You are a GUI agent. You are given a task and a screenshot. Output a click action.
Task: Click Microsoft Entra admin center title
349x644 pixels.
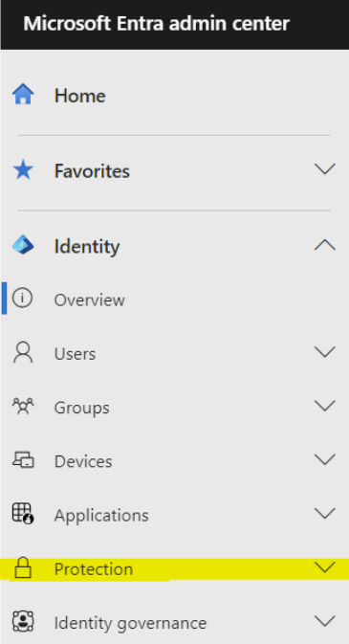point(157,23)
